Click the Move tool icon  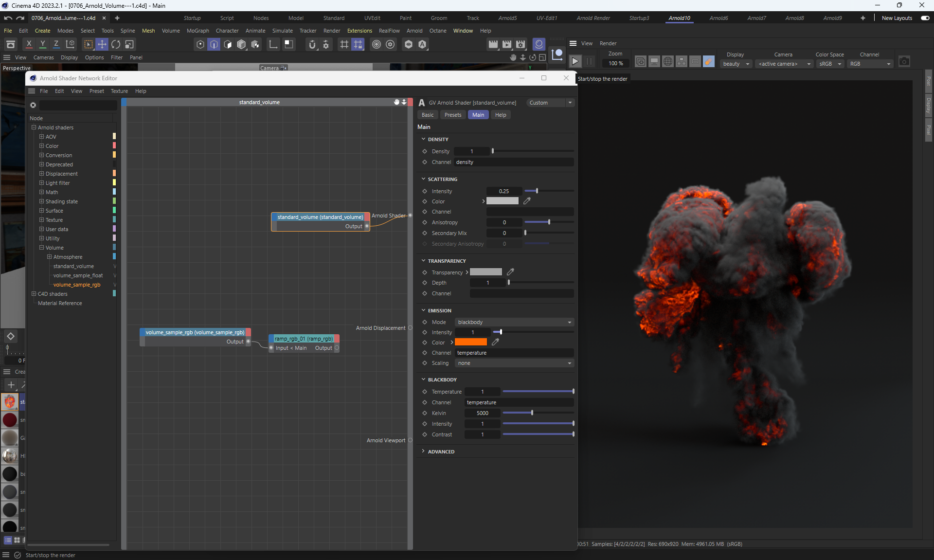tap(102, 44)
